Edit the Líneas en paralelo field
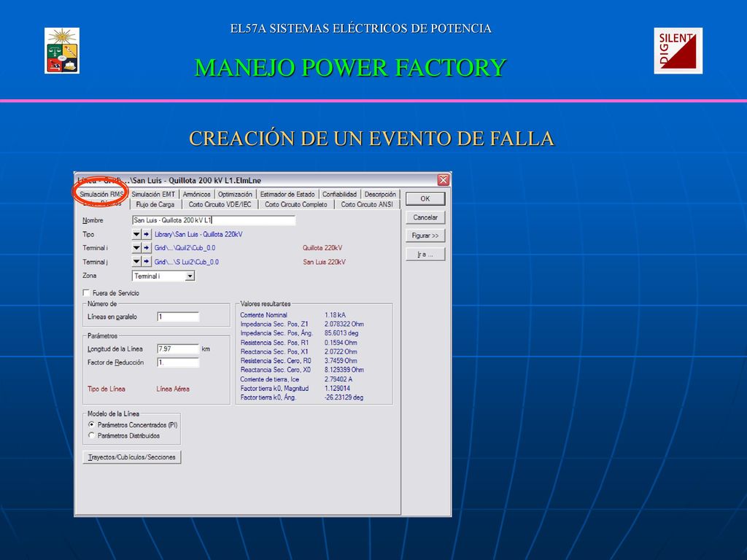Viewport: 747px width, 560px height. [x=178, y=316]
